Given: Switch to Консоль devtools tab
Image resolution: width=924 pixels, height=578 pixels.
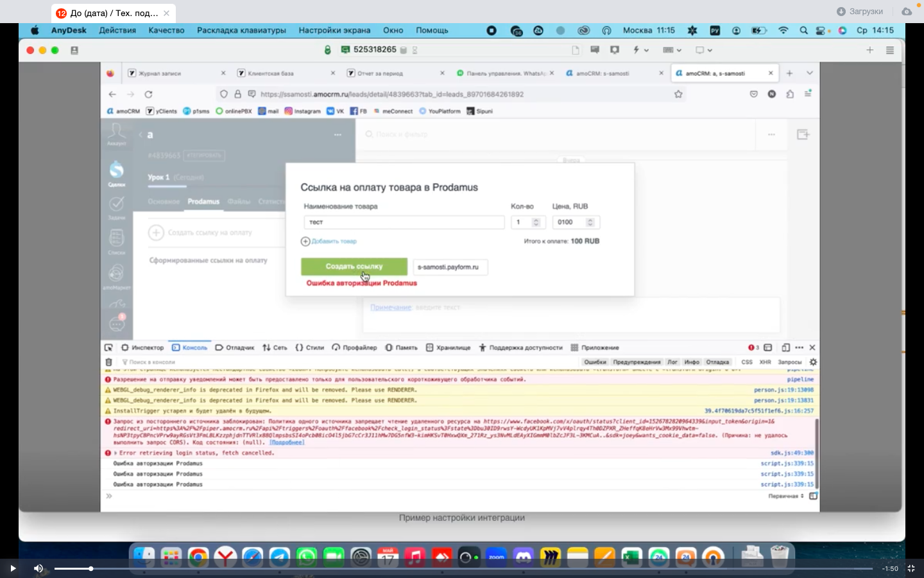Looking at the screenshot, I should click(x=190, y=347).
